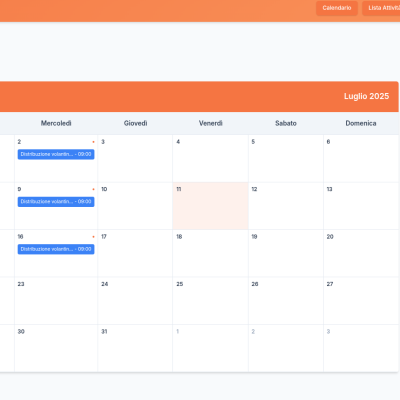Select the highlighted day 11 cell
This screenshot has height=400, width=400.
point(210,206)
